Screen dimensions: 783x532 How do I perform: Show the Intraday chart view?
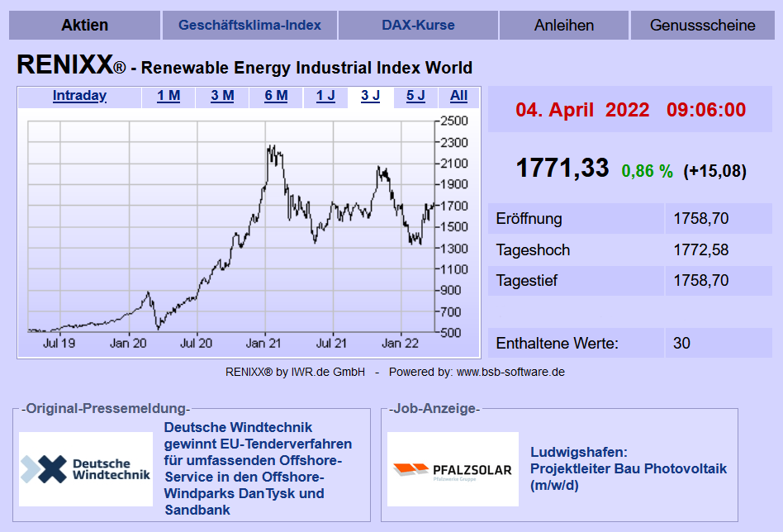click(79, 96)
